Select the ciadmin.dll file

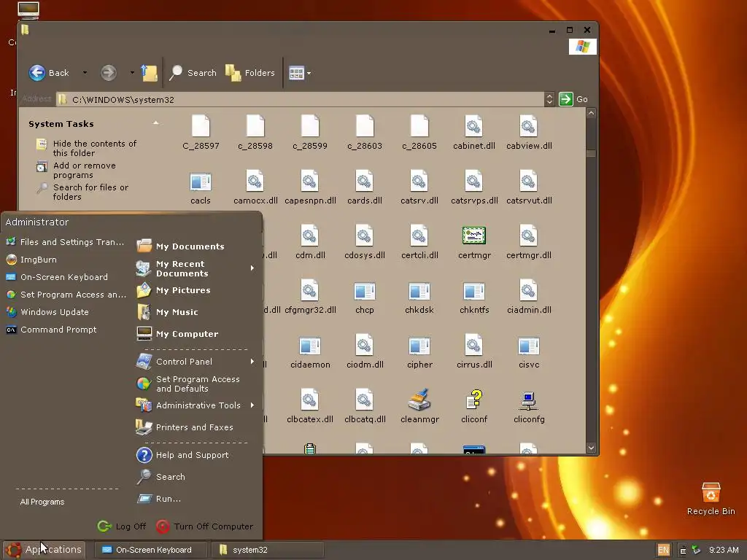(x=529, y=297)
